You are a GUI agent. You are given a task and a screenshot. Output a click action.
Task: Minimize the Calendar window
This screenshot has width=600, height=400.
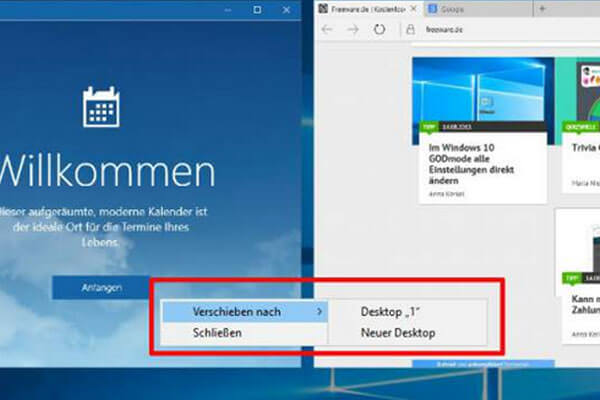228,10
